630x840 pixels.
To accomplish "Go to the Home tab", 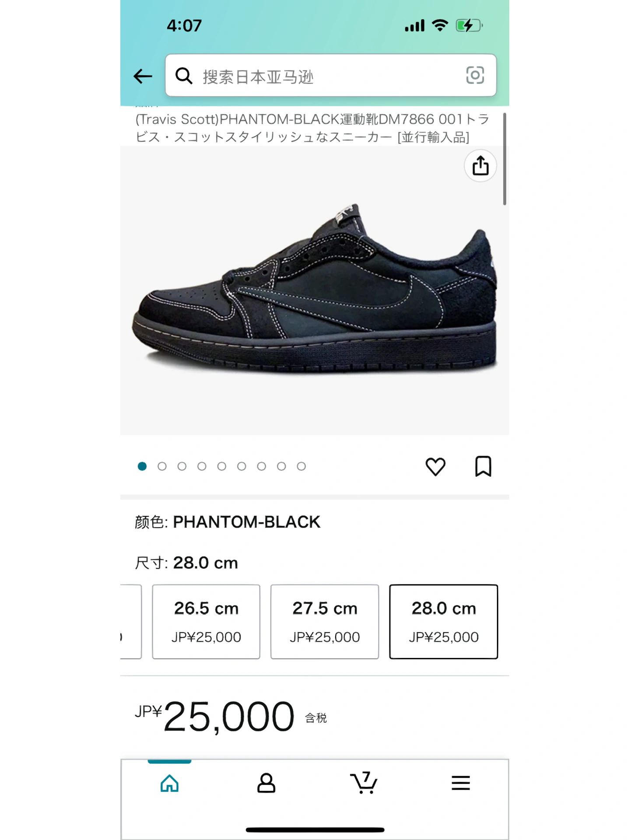I will coord(169,783).
